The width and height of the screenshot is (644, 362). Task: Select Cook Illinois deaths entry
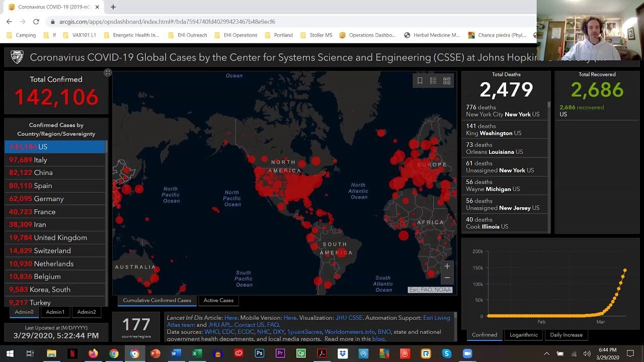click(505, 223)
